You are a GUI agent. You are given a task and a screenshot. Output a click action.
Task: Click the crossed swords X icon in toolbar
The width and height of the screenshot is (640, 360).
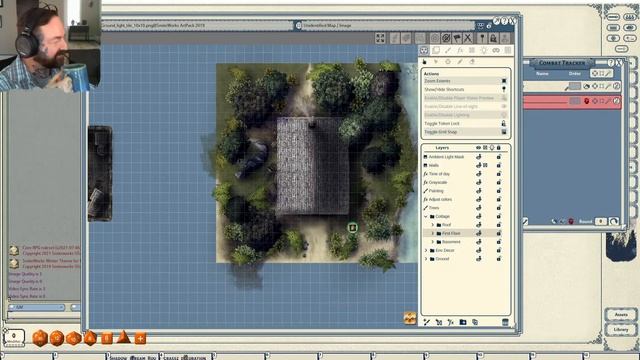[468, 38]
